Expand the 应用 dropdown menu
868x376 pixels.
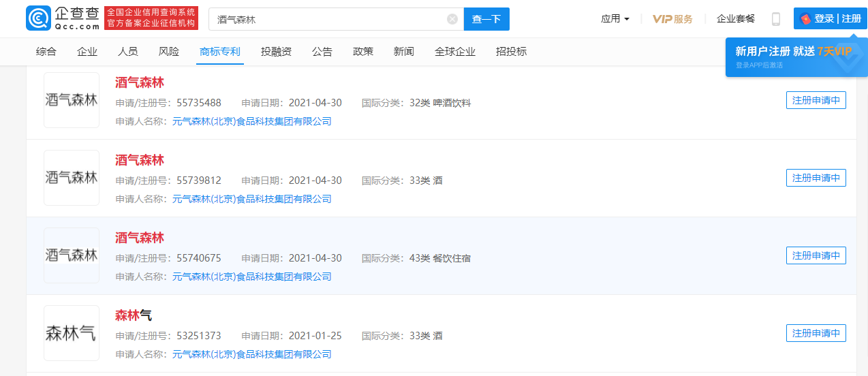[615, 19]
